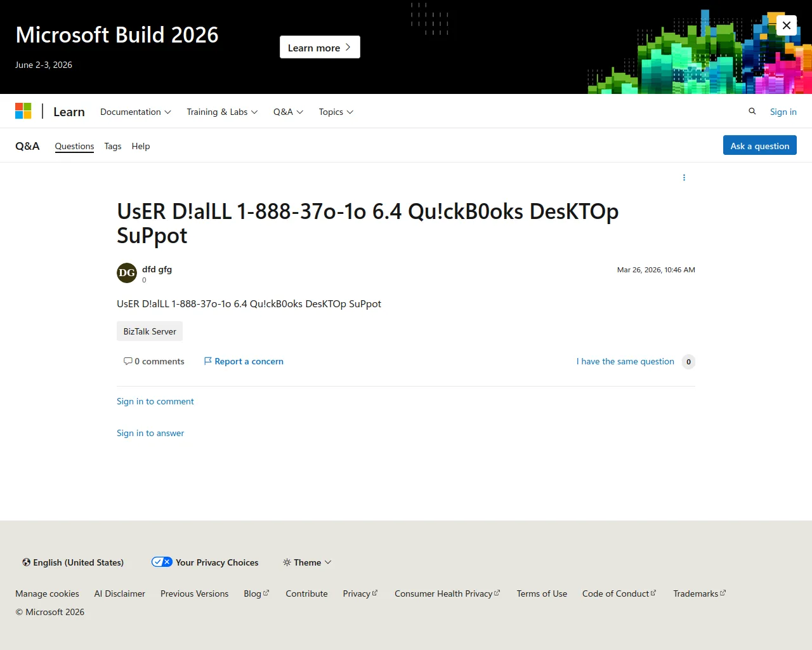Open the Contribute link
The image size is (812, 650).
(306, 594)
